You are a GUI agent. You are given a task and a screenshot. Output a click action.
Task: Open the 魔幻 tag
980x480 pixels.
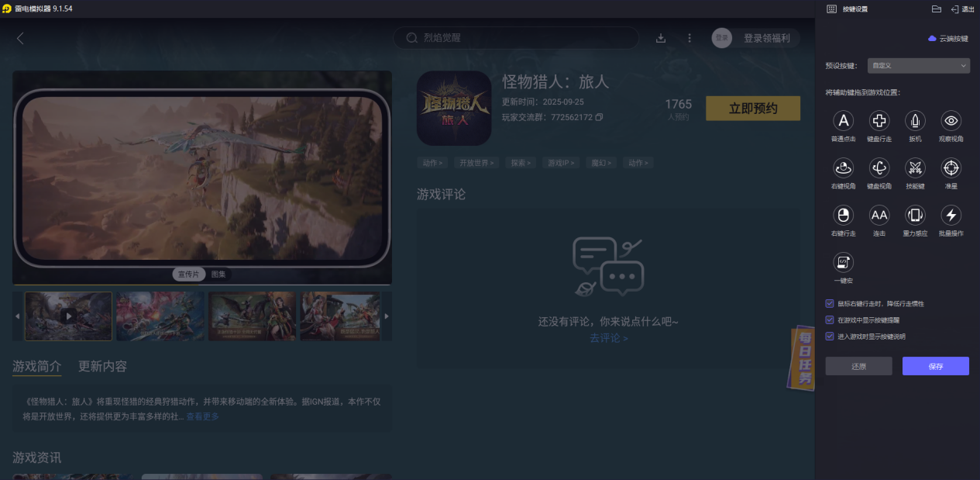click(601, 163)
